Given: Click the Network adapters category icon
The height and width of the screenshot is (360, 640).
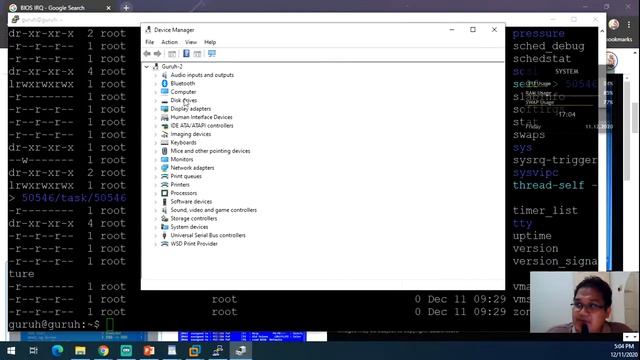Looking at the screenshot, I should pos(164,168).
